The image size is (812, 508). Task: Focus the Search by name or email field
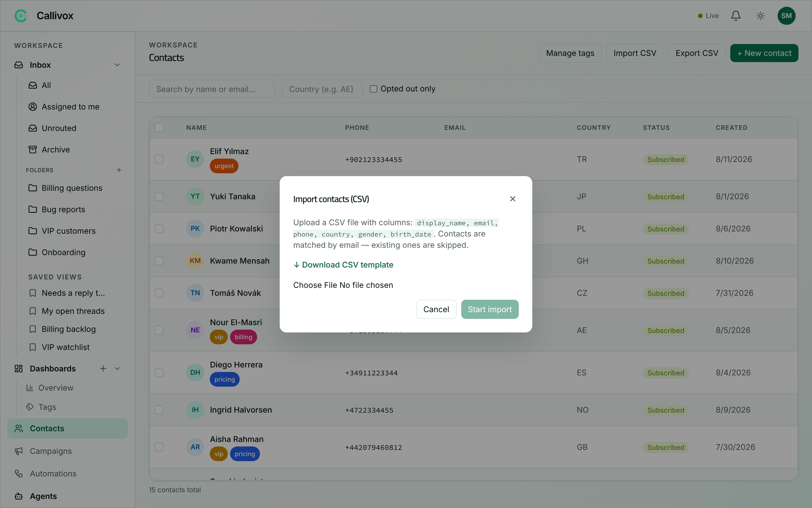212,89
